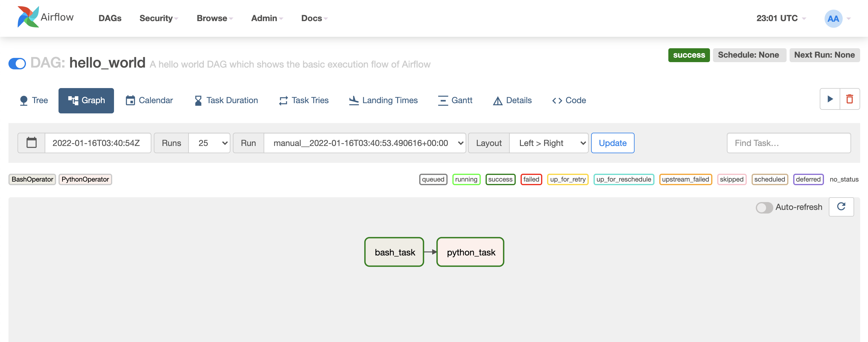The height and width of the screenshot is (342, 868).
Task: Open the Run selection dropdown
Action: pyautogui.click(x=365, y=143)
